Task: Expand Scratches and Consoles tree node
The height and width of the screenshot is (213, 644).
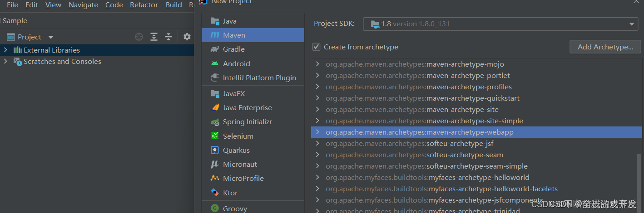Action: tap(5, 61)
